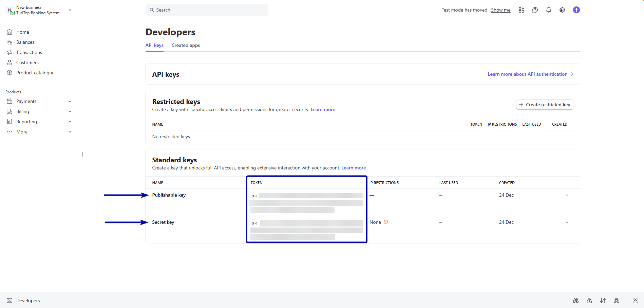This screenshot has height=308, width=644.
Task: Switch to the Created apps tab
Action: (x=186, y=45)
